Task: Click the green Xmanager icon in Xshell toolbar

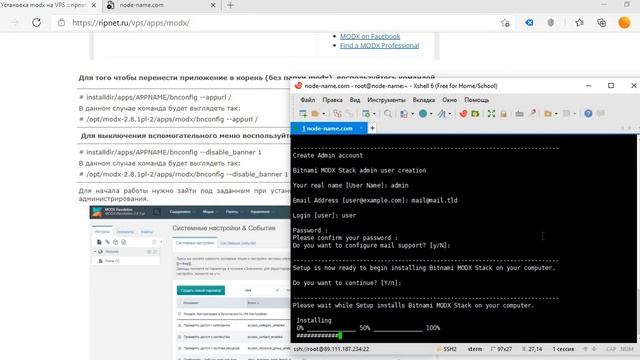Action: (475, 113)
